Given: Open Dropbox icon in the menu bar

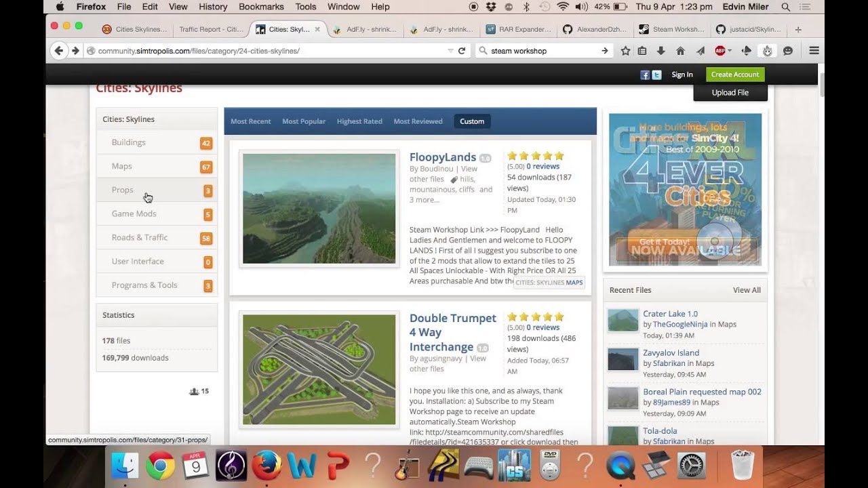Looking at the screenshot, I should pyautogui.click(x=492, y=7).
